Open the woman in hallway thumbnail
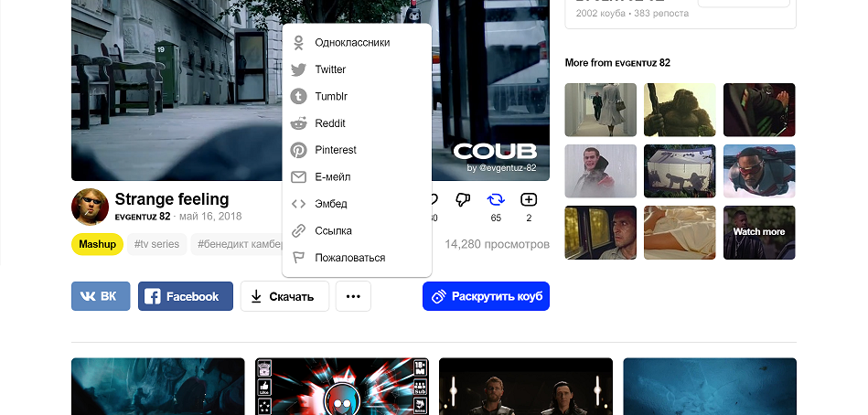The image size is (868, 415). (601, 110)
